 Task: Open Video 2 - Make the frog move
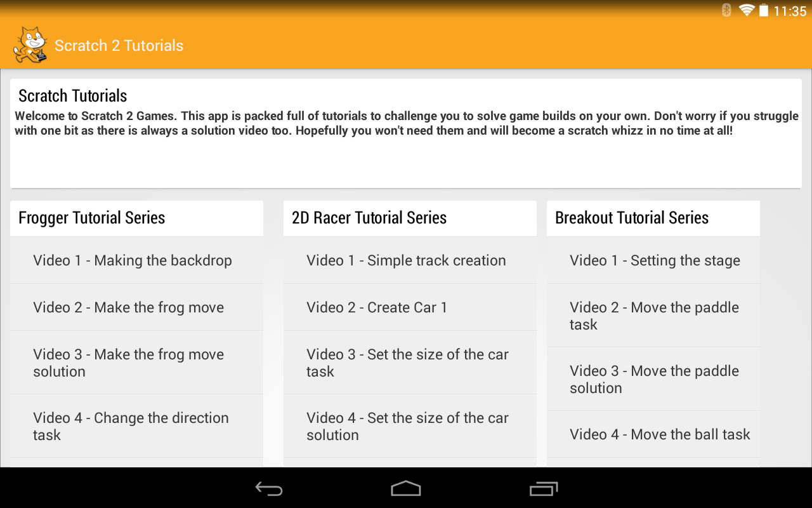[x=136, y=307]
